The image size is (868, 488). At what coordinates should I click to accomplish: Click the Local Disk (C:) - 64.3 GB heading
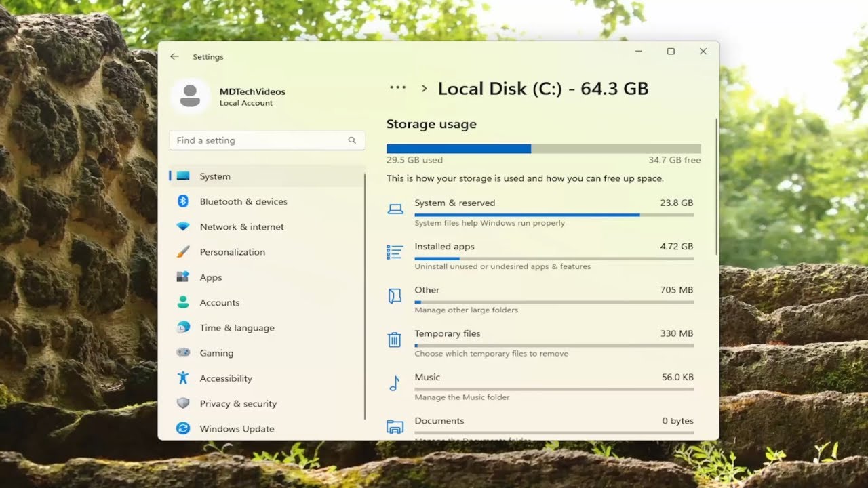tap(543, 88)
